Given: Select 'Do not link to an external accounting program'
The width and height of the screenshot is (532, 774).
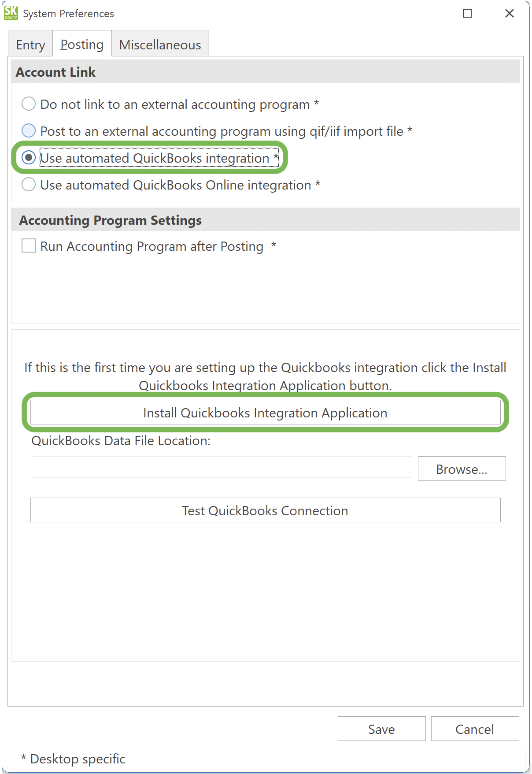Looking at the screenshot, I should [x=29, y=104].
